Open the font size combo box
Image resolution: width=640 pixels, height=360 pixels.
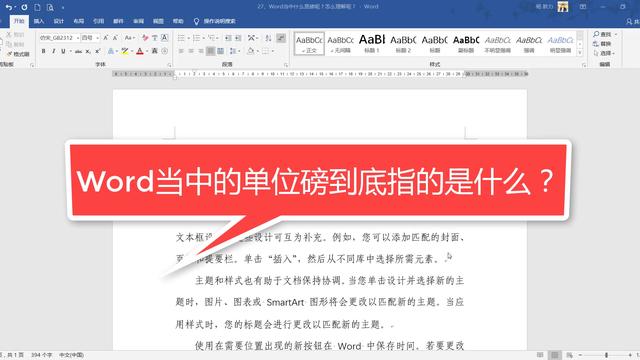[90, 38]
